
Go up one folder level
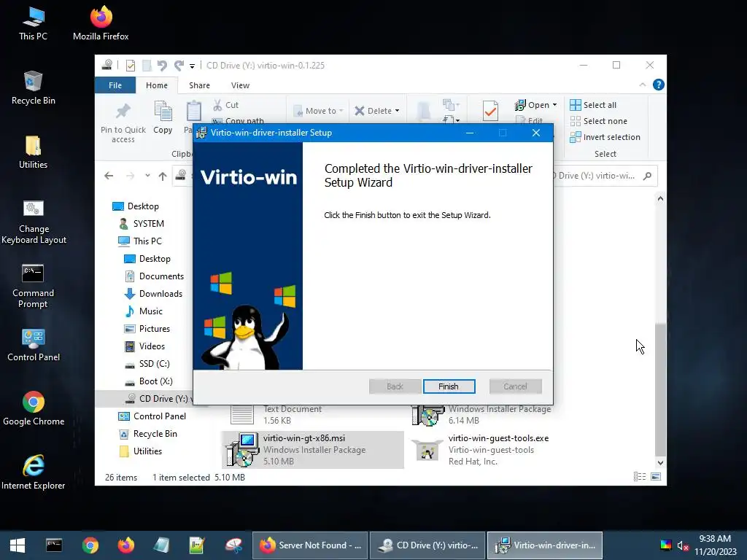163,176
